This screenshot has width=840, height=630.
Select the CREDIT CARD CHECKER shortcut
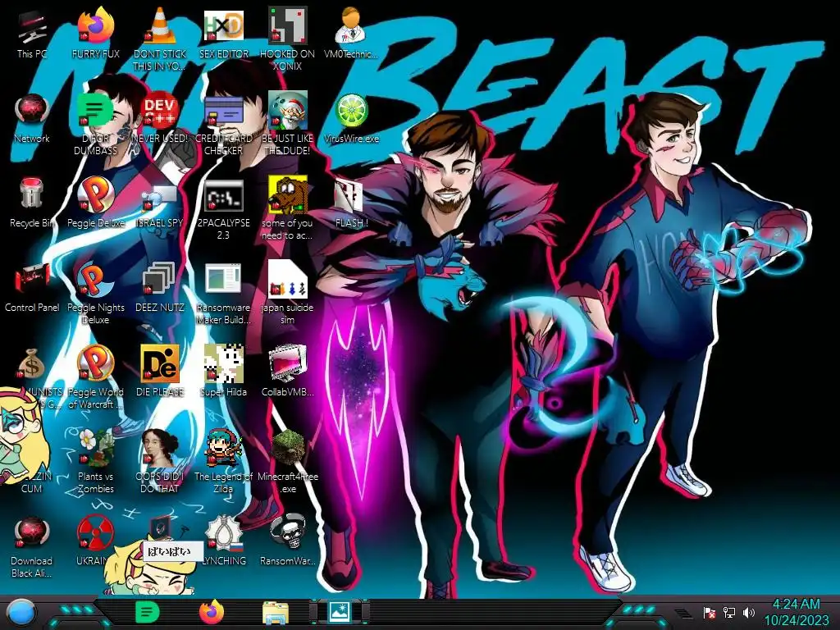(223, 125)
